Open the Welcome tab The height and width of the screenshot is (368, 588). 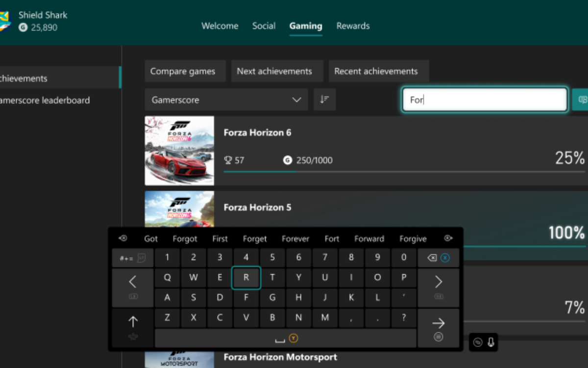point(220,26)
